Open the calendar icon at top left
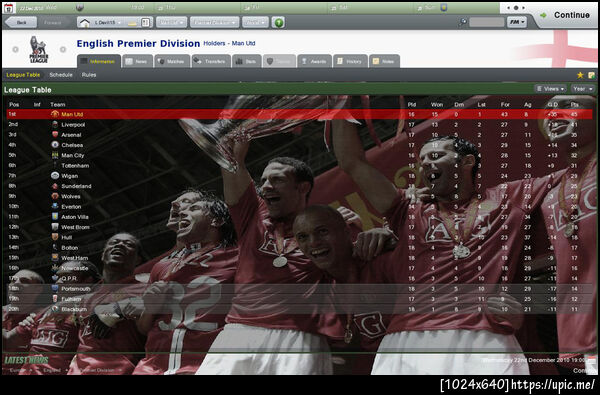The image size is (600, 395). (x=9, y=8)
